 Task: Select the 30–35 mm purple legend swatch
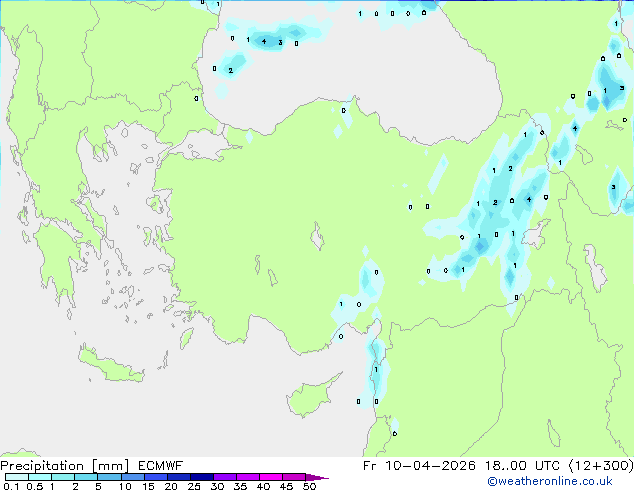pos(225,477)
